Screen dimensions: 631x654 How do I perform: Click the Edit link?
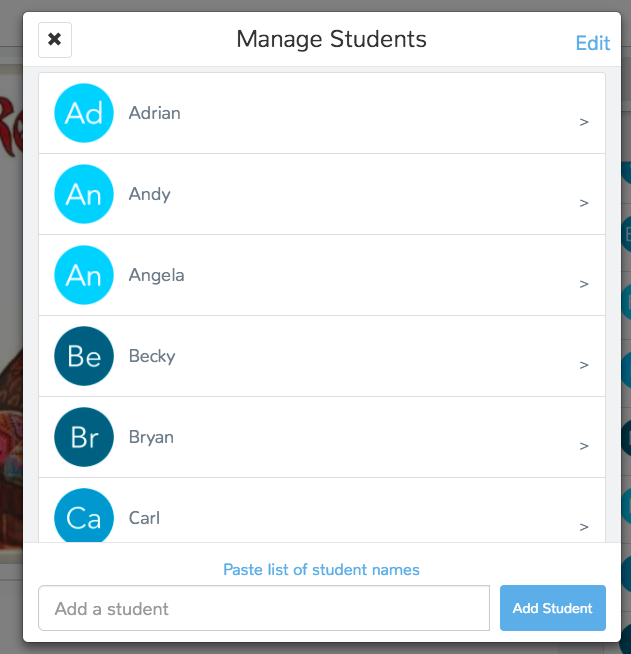[x=593, y=43]
